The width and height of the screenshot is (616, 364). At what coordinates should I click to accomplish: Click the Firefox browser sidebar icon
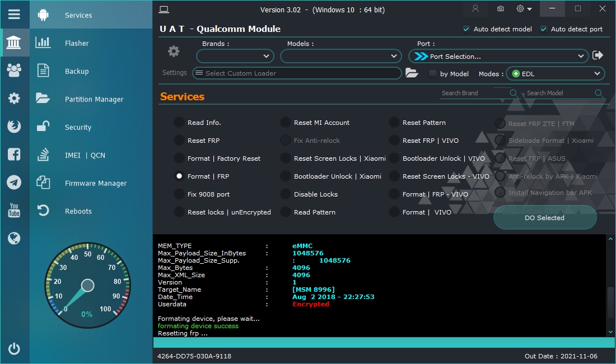(14, 126)
